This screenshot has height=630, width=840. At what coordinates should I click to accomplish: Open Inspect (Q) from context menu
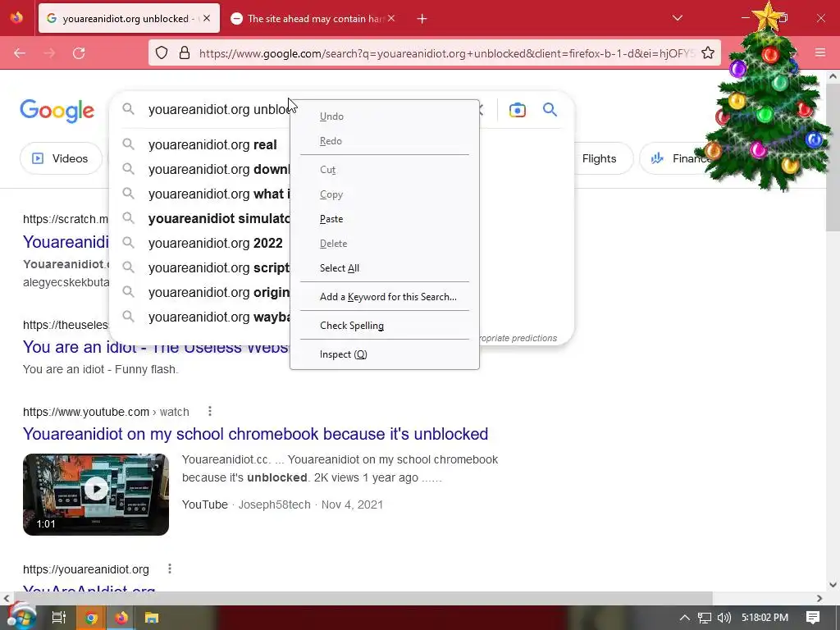385,354
